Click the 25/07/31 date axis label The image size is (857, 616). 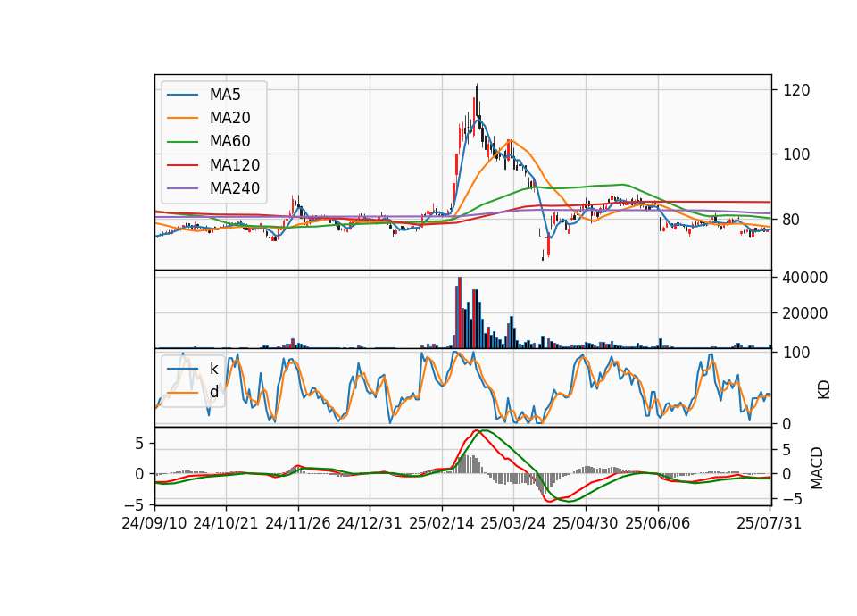pos(769,523)
